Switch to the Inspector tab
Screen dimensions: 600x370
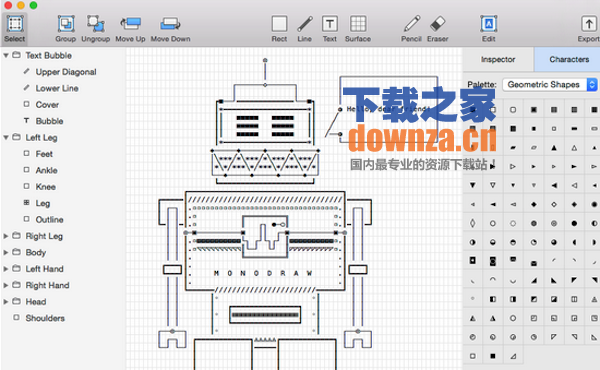click(498, 59)
